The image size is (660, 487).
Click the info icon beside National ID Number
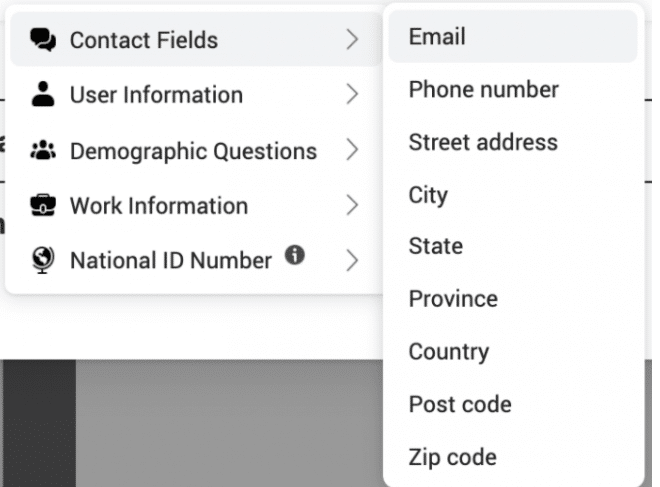295,255
